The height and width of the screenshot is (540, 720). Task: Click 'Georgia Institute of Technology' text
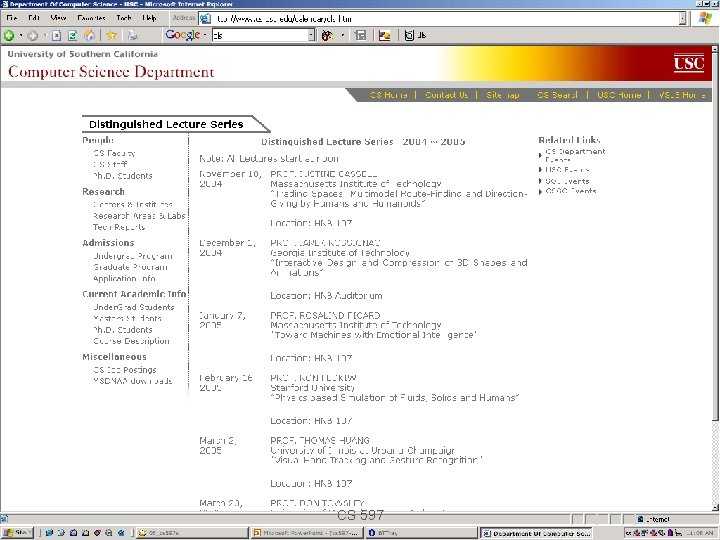pos(339,253)
